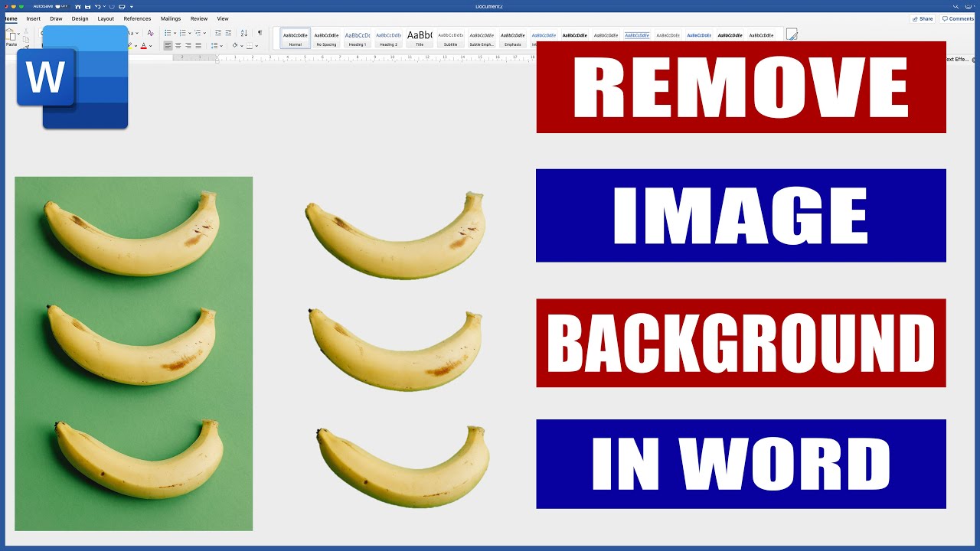Center the paragraph text
Image resolution: width=980 pixels, height=551 pixels.
coord(178,45)
